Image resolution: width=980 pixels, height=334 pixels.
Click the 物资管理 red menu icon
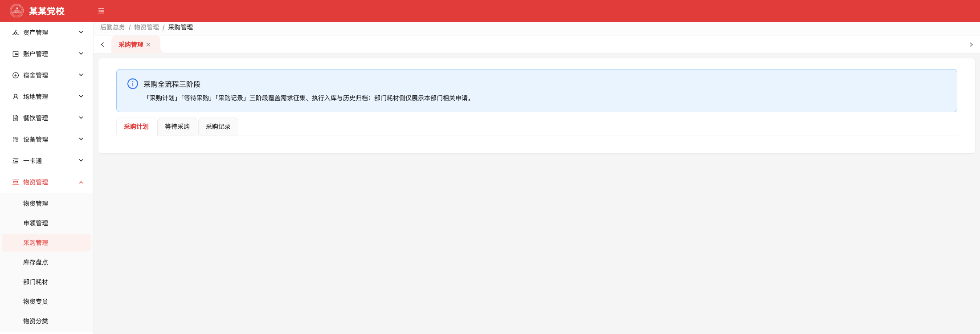[16, 182]
